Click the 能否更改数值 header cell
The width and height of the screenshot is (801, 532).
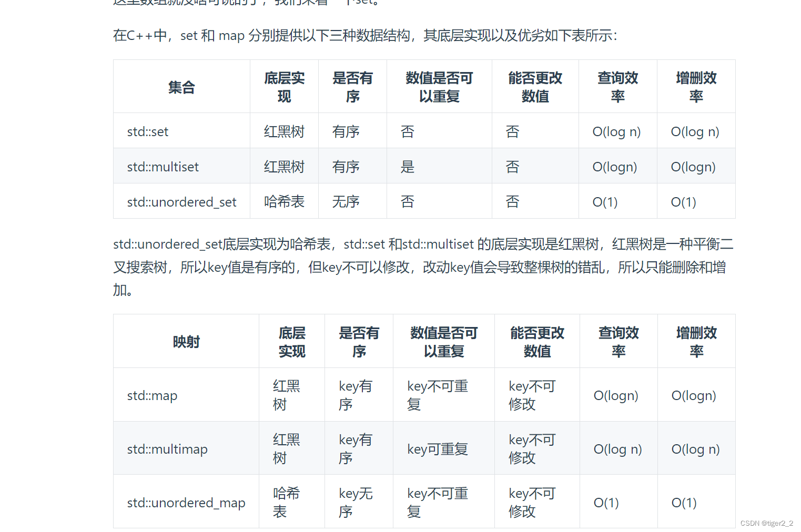point(535,86)
